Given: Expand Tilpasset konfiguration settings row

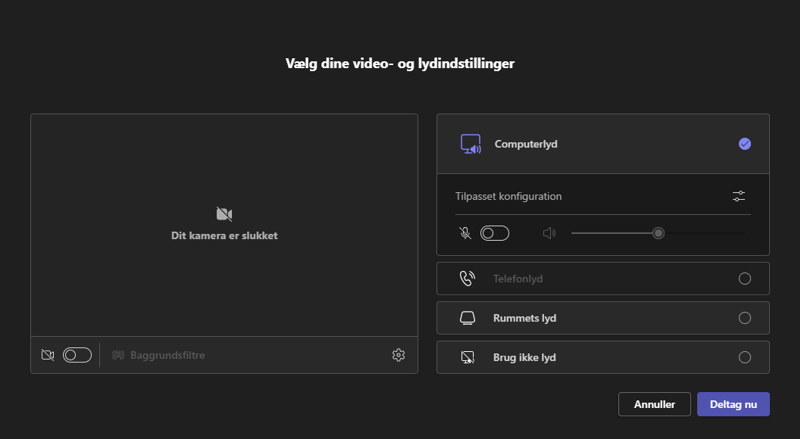Looking at the screenshot, I should tap(603, 196).
